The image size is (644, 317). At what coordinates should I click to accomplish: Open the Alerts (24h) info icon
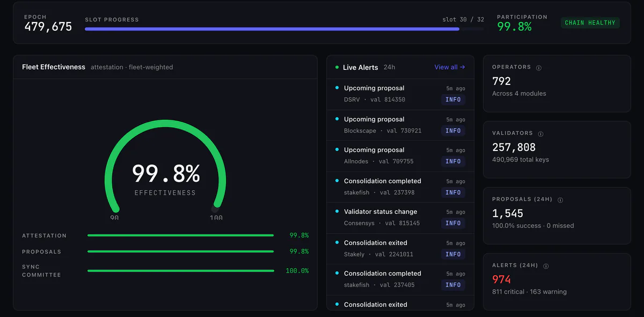[546, 266]
